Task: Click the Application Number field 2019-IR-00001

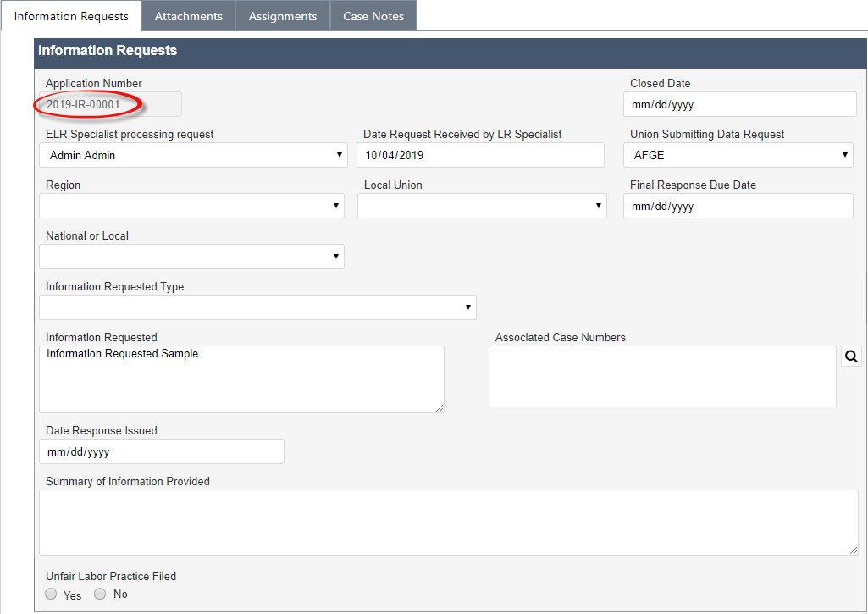Action: [111, 104]
